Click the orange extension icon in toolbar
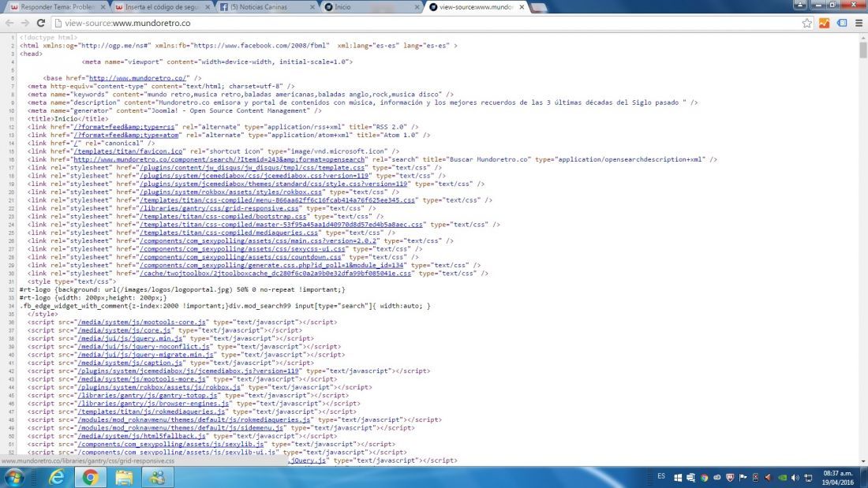Image resolution: width=868 pixels, height=488 pixels. [x=825, y=23]
